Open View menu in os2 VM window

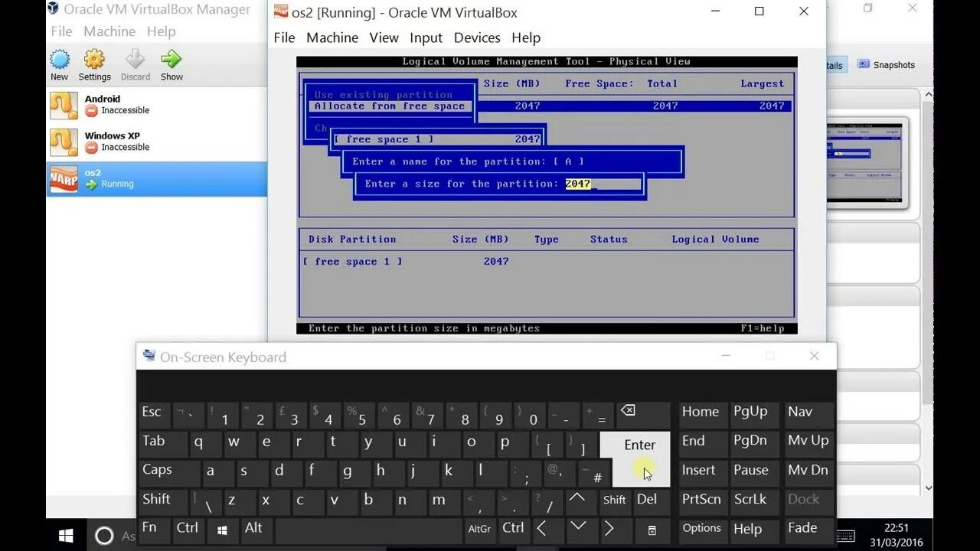[x=384, y=37]
